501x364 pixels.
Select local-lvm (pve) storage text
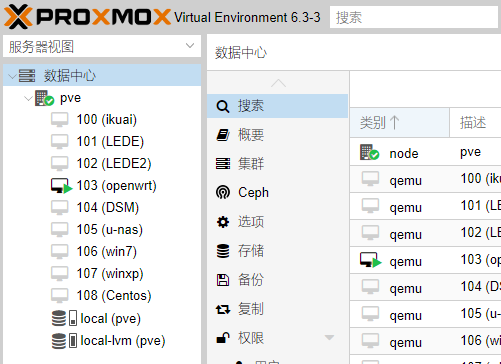click(123, 341)
